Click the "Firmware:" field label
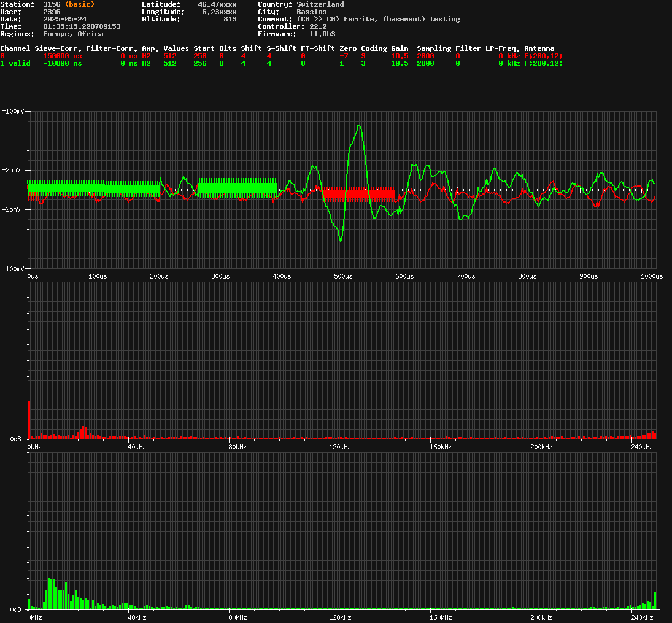The height and width of the screenshot is (623, 672). tap(277, 34)
